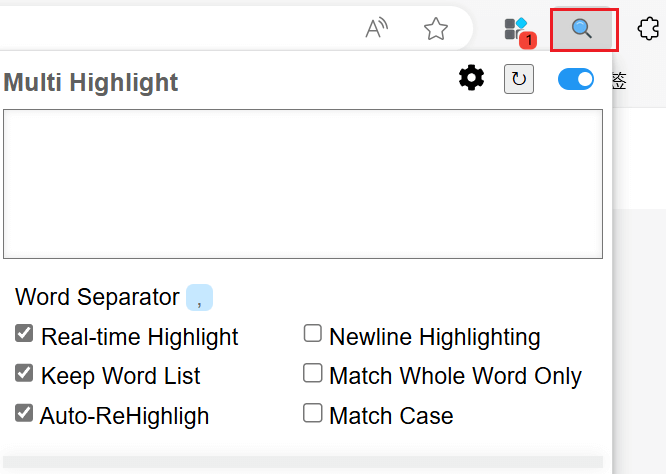Uncheck Real-time Highlight checkbox
The image size is (666, 474).
point(25,334)
